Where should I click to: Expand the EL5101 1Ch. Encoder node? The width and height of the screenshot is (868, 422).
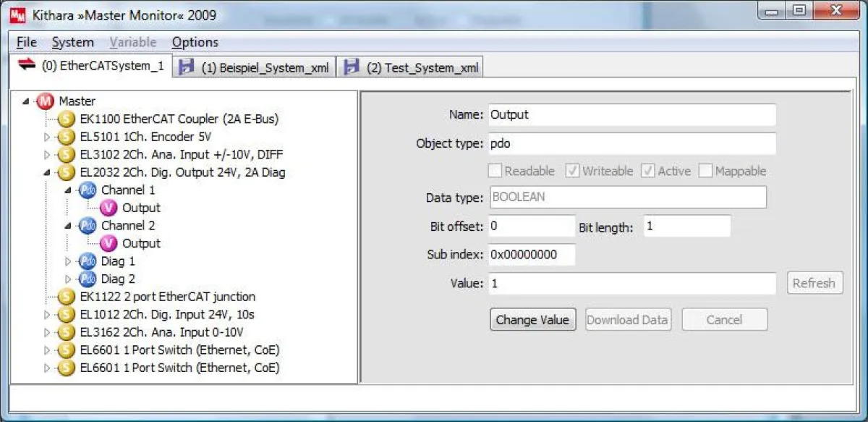tap(48, 137)
